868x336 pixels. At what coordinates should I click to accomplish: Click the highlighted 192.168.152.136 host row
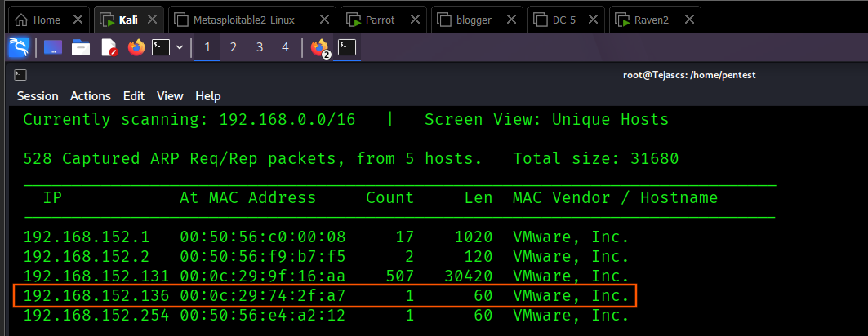[x=325, y=295]
